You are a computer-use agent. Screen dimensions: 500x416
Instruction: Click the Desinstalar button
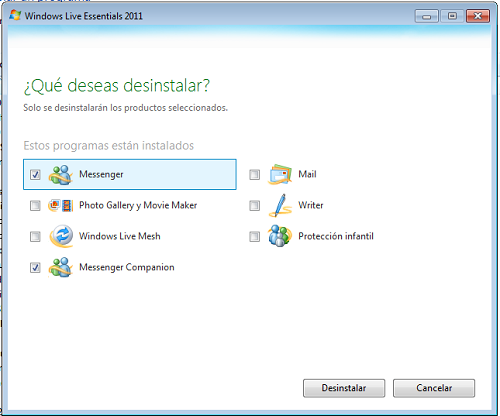344,388
